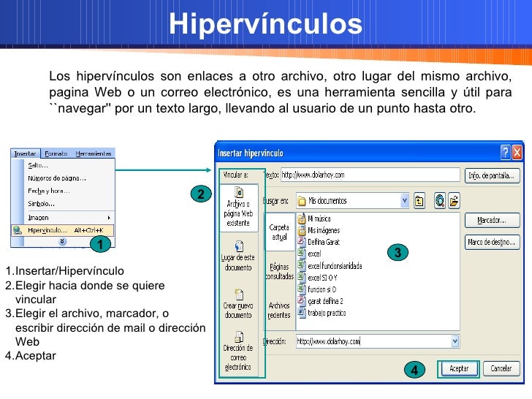
Task: Click the Marcador... button
Action: 492,221
